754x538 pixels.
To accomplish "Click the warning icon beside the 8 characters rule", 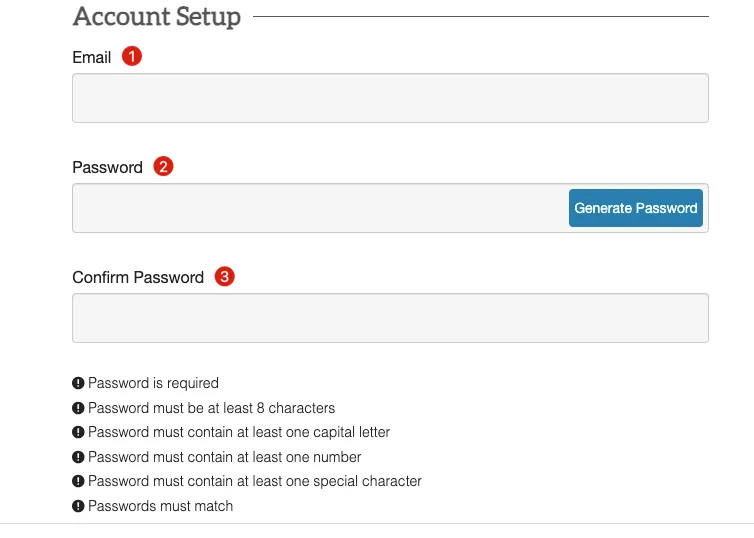I will coord(78,408).
